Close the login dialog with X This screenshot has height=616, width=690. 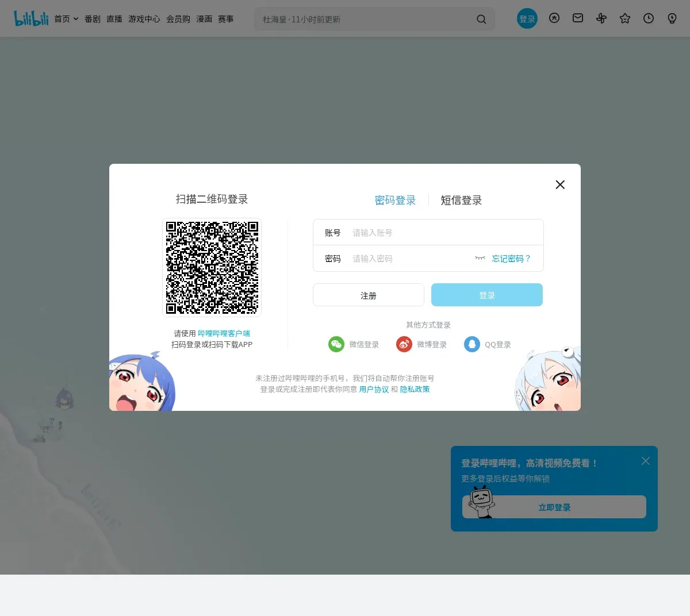pos(560,184)
